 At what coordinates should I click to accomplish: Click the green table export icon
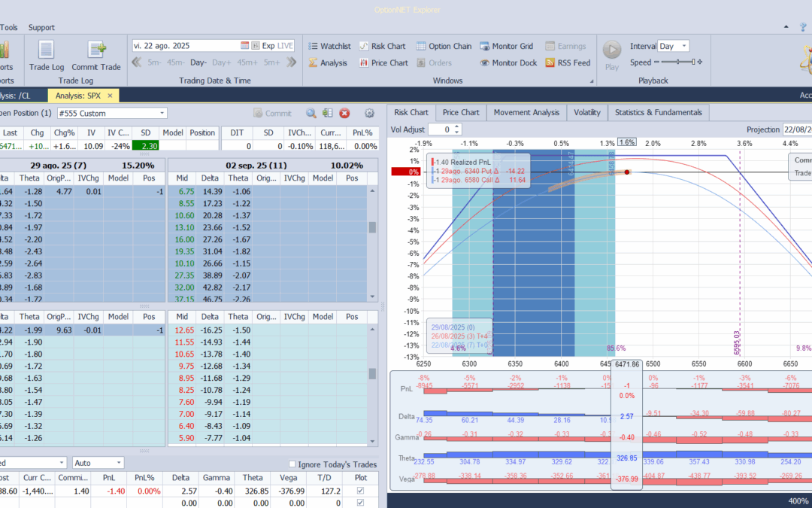327,113
